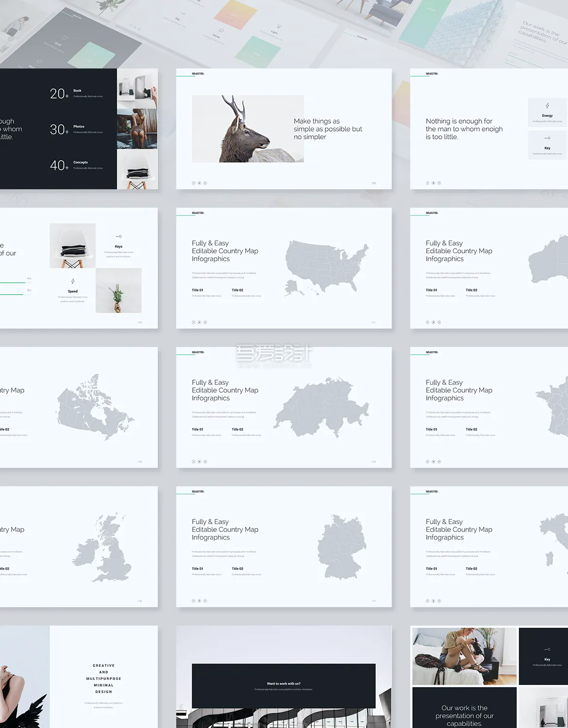This screenshot has width=568, height=728.
Task: Click the lightning icon above the Speed label
Action: (x=73, y=281)
